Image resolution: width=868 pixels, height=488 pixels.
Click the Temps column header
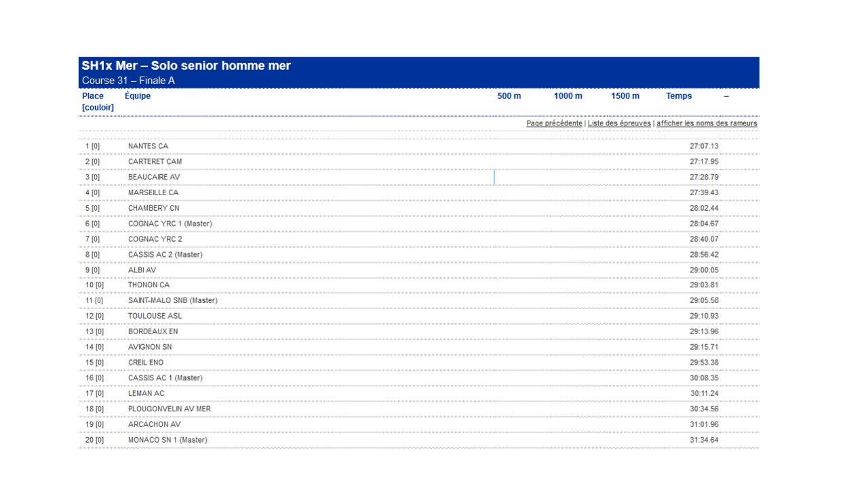point(679,96)
